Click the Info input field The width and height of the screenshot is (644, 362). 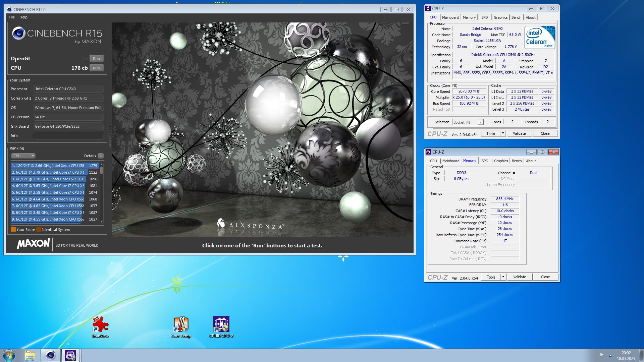point(68,136)
